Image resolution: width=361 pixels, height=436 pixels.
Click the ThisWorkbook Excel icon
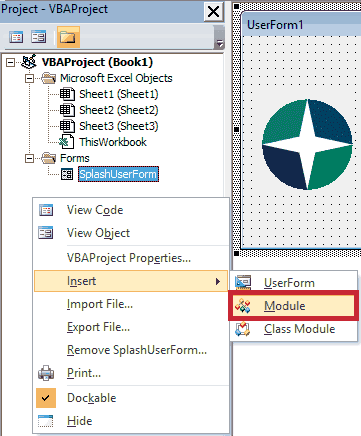point(66,142)
